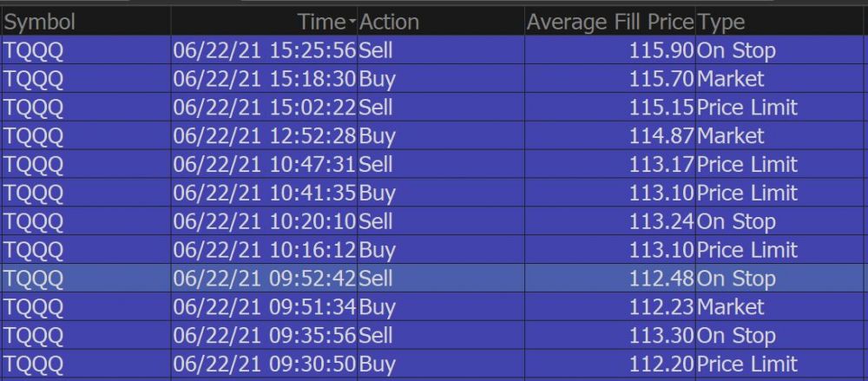Sort by the Average Fill Price header
The height and width of the screenshot is (381, 868).
609,22
